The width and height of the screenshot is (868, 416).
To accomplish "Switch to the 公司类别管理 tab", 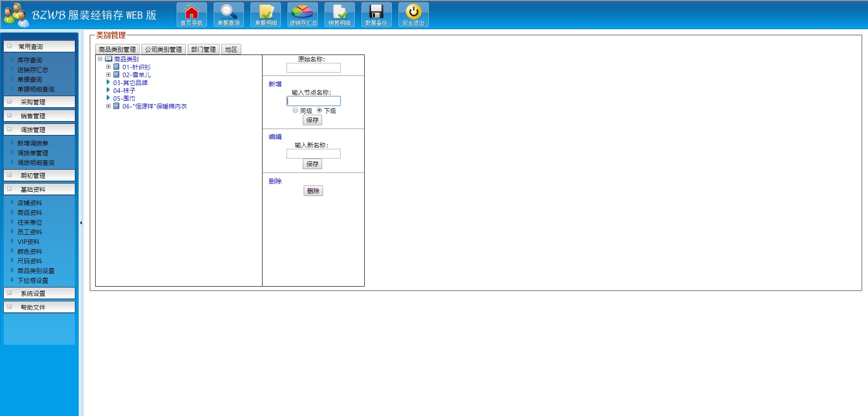I will pos(164,49).
